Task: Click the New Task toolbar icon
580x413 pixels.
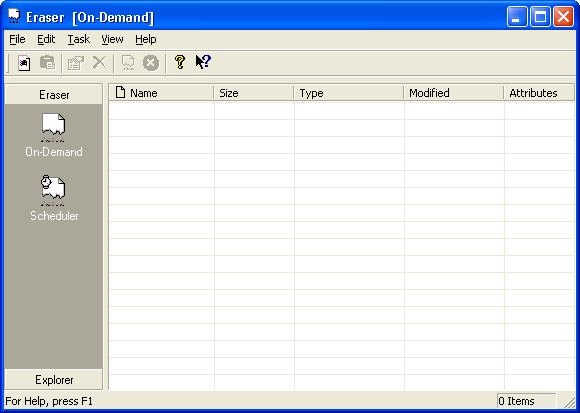Action: point(24,63)
